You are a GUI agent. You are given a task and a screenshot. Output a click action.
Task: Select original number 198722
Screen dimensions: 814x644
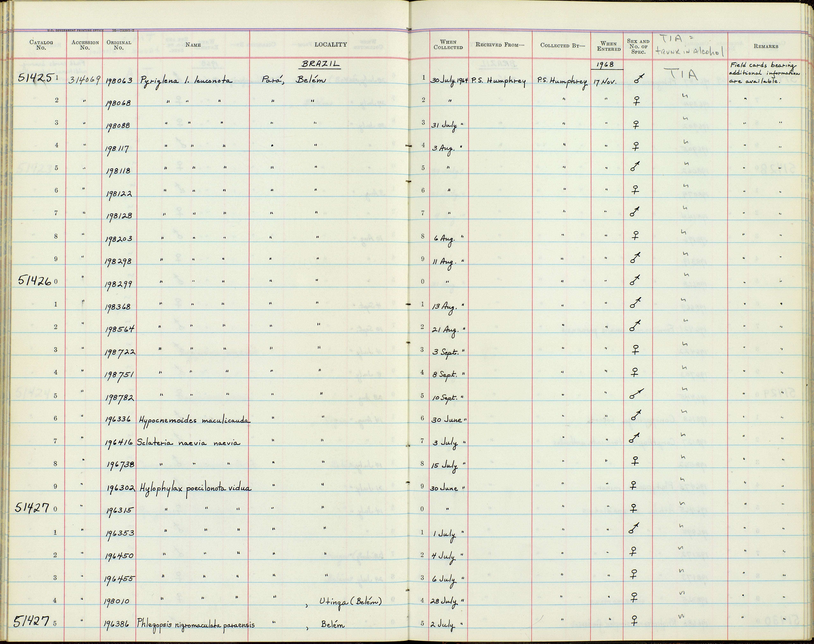120,352
